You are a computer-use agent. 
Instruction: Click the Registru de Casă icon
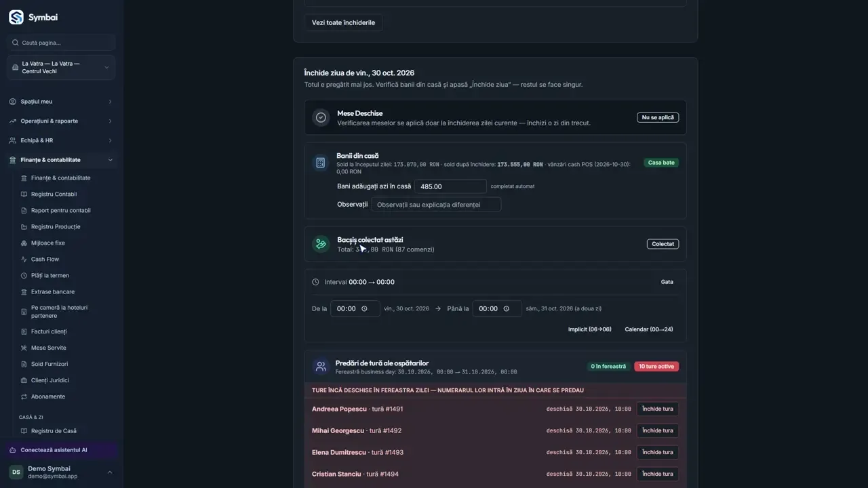click(x=24, y=431)
